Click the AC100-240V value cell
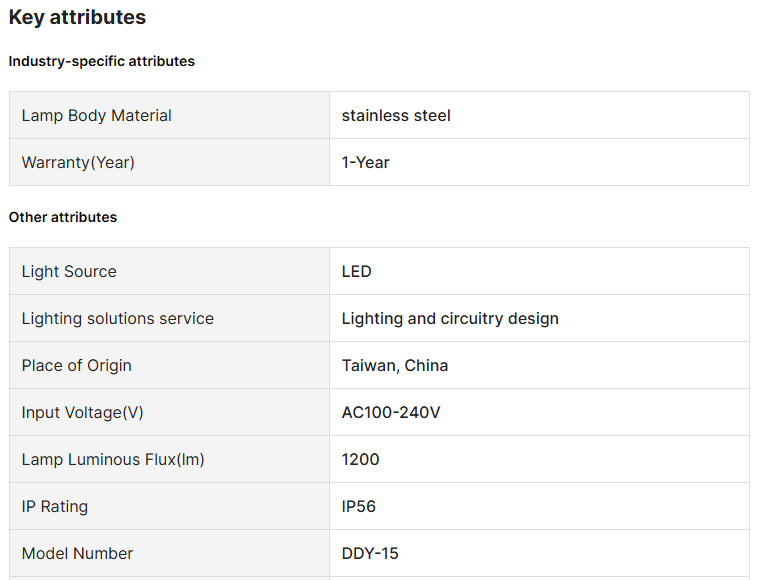This screenshot has height=580, width=759. pyautogui.click(x=391, y=413)
